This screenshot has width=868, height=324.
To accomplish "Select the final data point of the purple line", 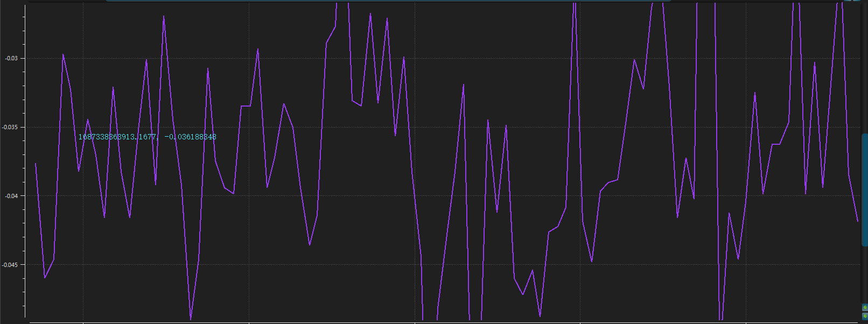I will tap(858, 221).
